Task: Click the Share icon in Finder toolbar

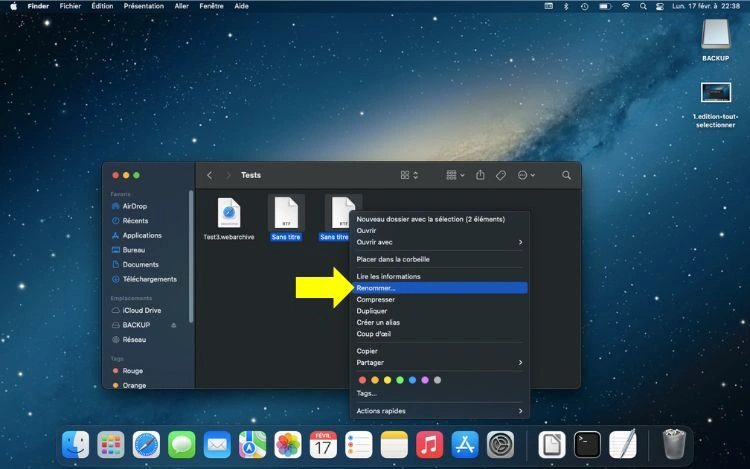Action: pos(480,175)
